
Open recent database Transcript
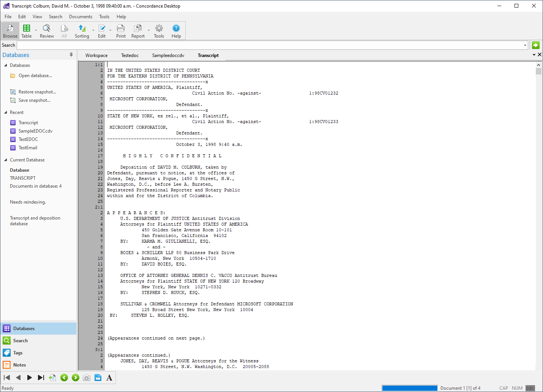point(28,123)
